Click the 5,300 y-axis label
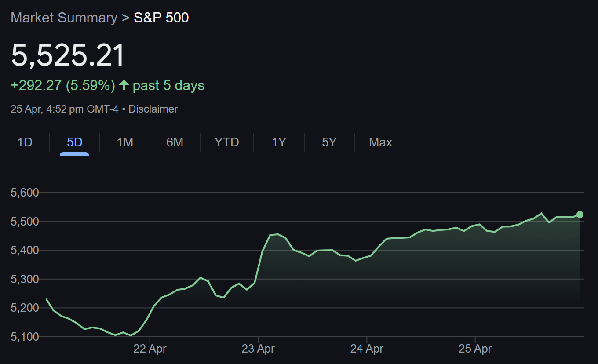The width and height of the screenshot is (598, 364). pyautogui.click(x=25, y=279)
